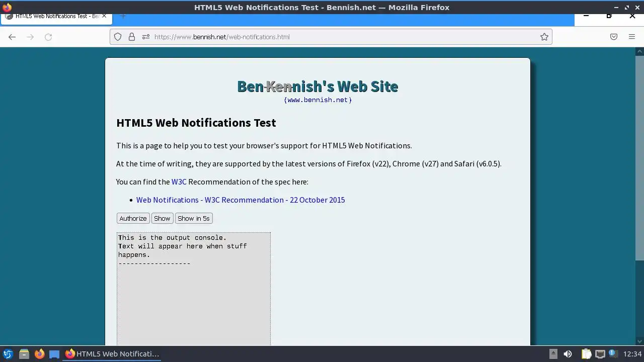This screenshot has width=644, height=362.
Task: View site security via padlock icon
Action: [132, 37]
